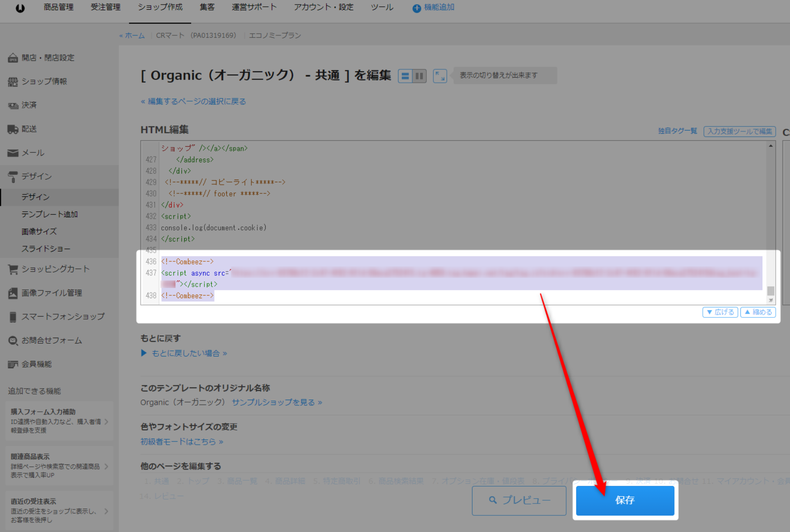
Task: Click the 決済 sidebar icon
Action: pyautogui.click(x=13, y=106)
